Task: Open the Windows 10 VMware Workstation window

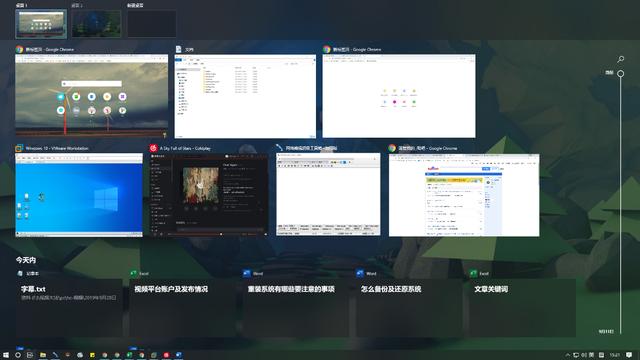Action: pos(79,195)
